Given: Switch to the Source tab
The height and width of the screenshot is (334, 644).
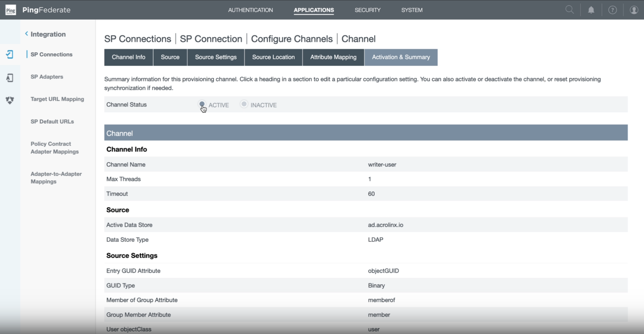Looking at the screenshot, I should click(x=170, y=57).
